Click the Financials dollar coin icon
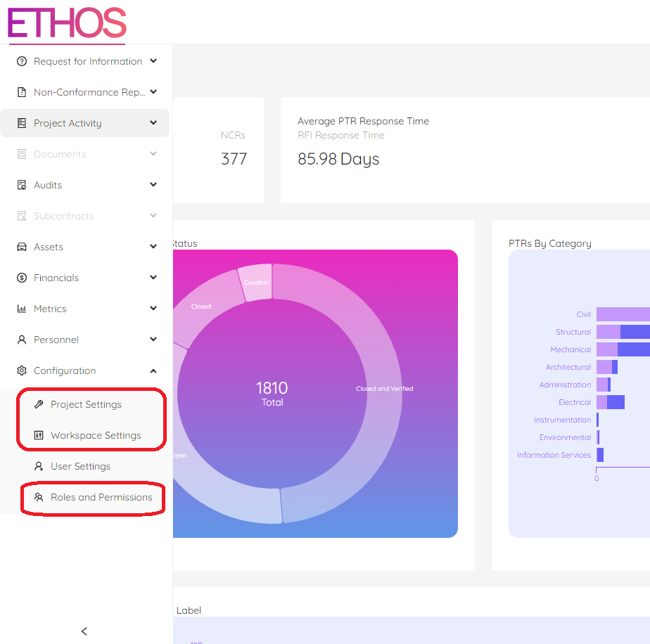The height and width of the screenshot is (644, 650). point(21,278)
